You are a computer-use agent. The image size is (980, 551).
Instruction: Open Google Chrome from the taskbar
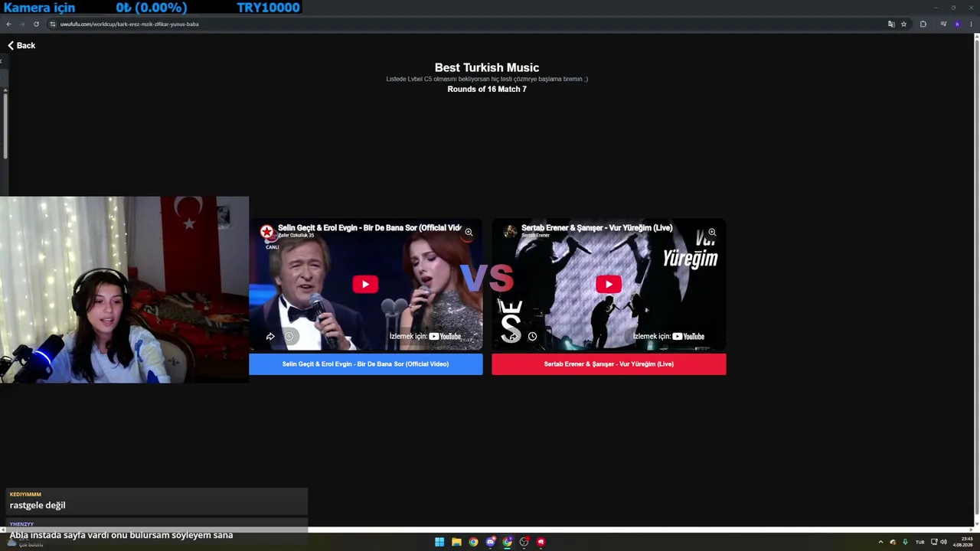(x=473, y=542)
